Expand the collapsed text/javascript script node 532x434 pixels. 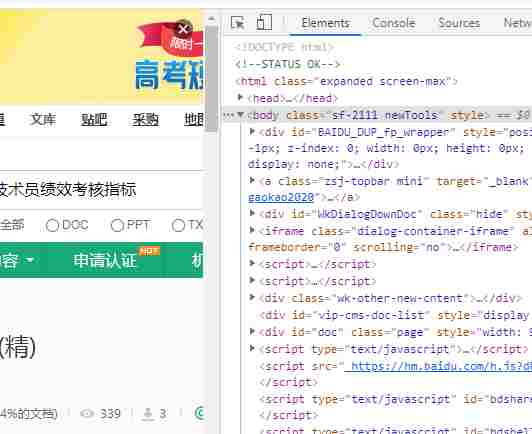(252, 348)
